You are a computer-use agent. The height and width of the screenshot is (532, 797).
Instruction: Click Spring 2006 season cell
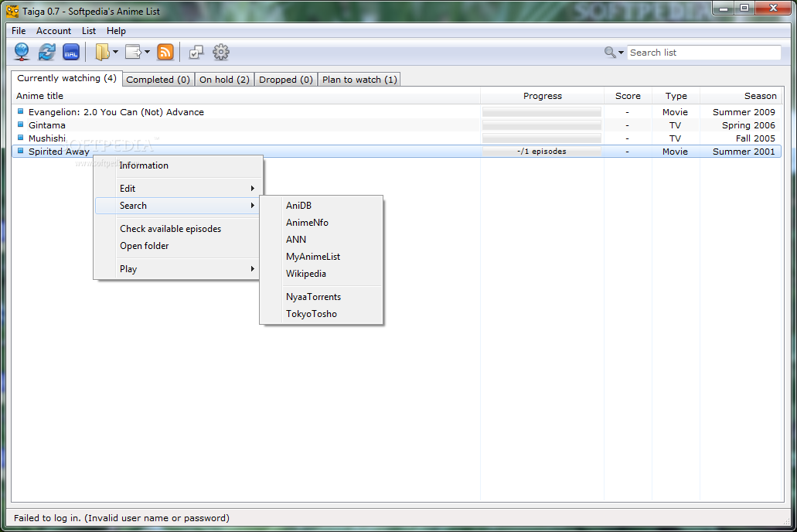tap(748, 125)
